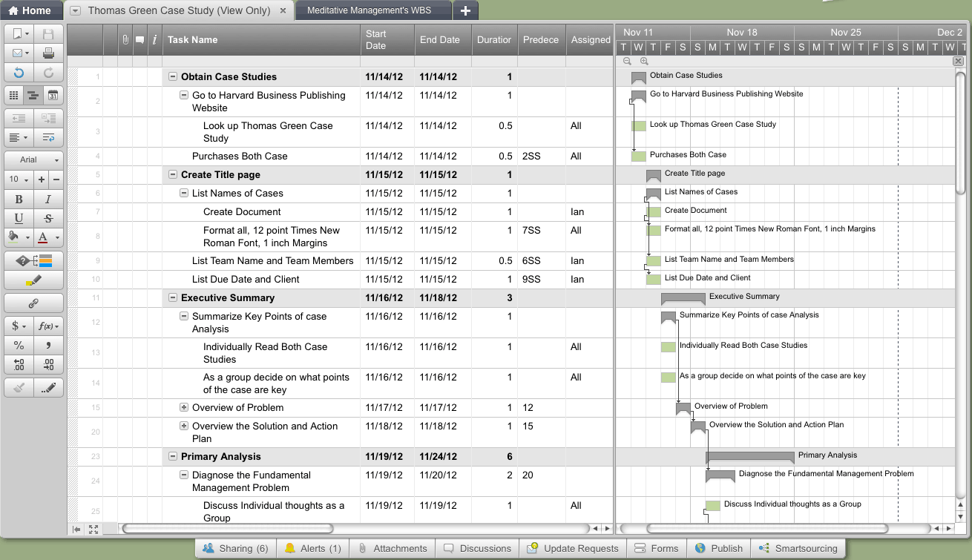Open the text color picker

click(x=47, y=238)
